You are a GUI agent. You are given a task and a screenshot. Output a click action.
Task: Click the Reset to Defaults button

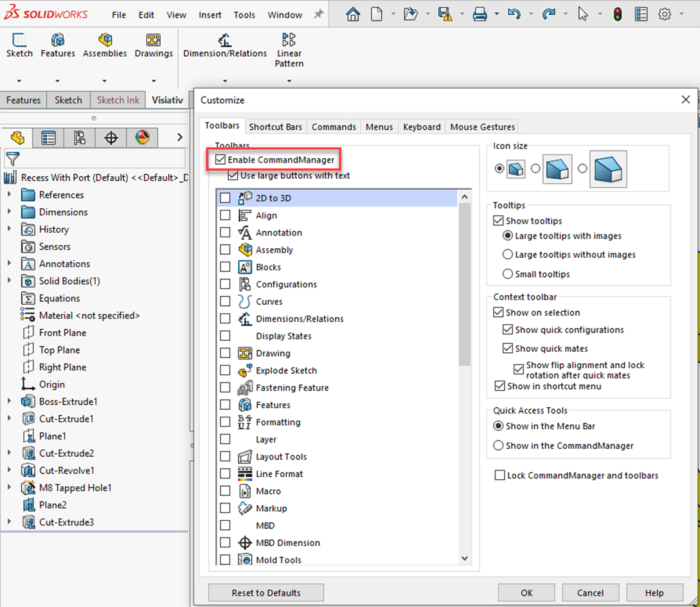pyautogui.click(x=266, y=592)
